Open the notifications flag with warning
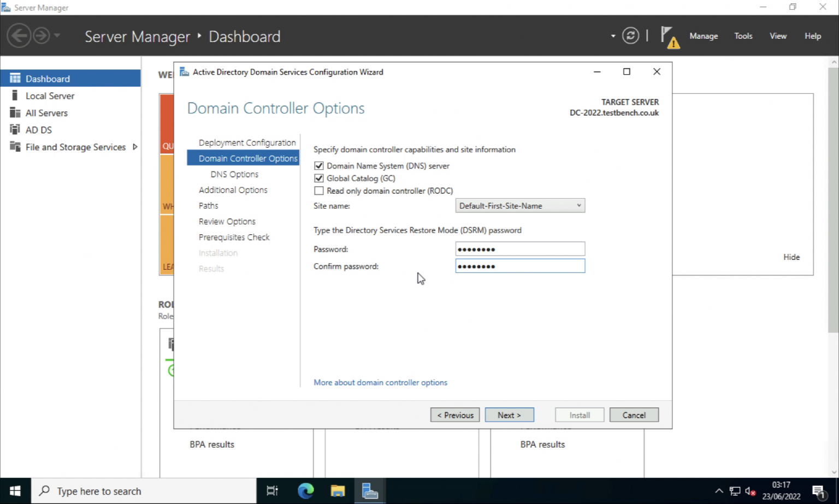This screenshot has width=839, height=504. 669,37
